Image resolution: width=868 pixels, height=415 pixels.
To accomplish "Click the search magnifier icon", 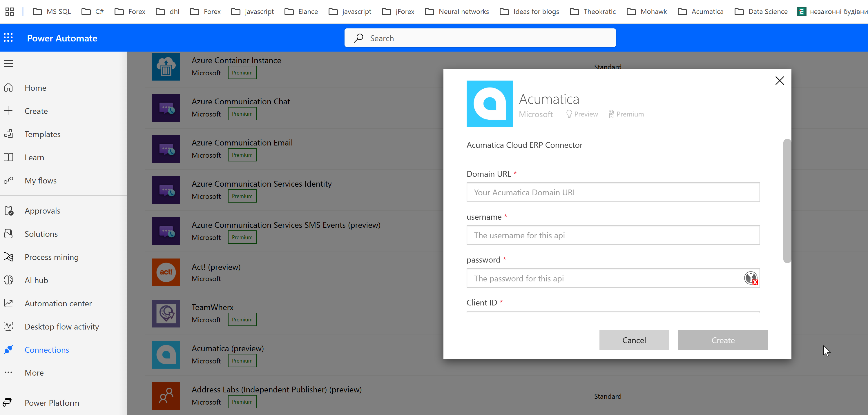I will [358, 38].
